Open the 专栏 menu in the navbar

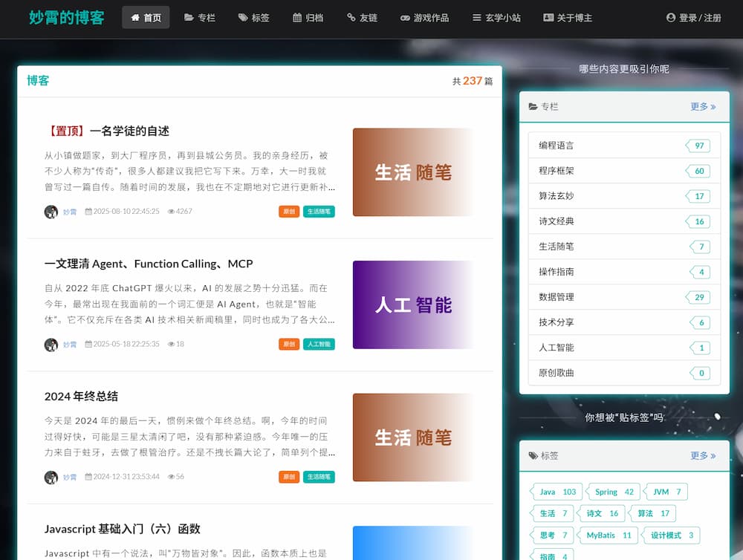(200, 17)
